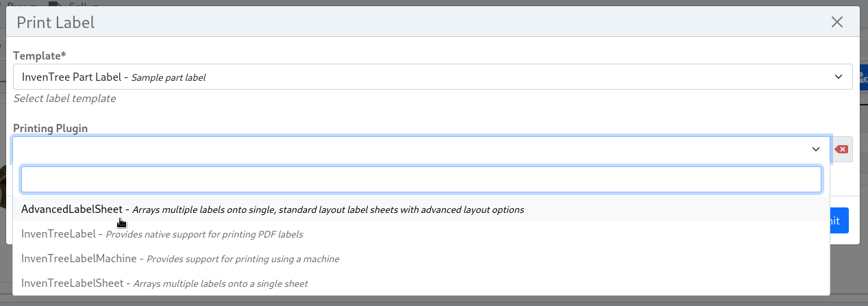Viewport: 868px width, 306px height.
Task: Focus the plugin search field
Action: pyautogui.click(x=421, y=179)
